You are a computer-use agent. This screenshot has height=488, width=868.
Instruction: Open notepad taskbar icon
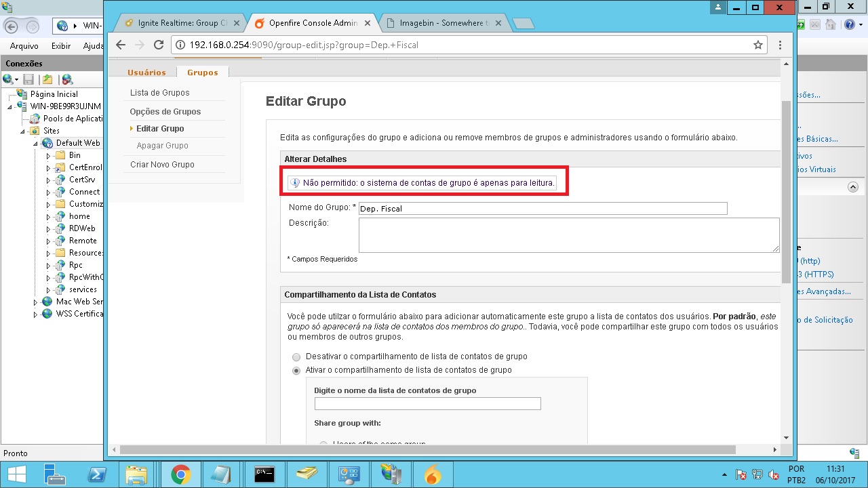point(222,475)
